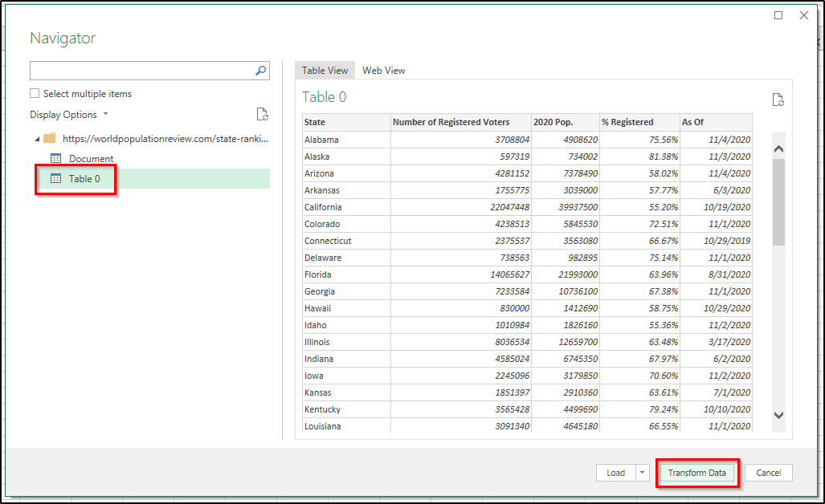Click the Kentucky cell
This screenshot has height=504, width=825.
(x=346, y=408)
